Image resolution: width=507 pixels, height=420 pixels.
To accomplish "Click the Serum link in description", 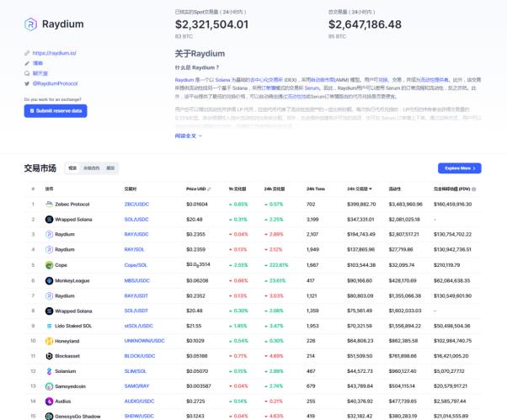I will tap(312, 88).
